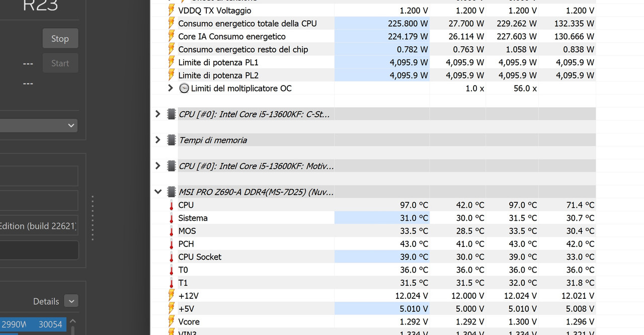Open the Details dropdown arrow in Cinebench
Image resolution: width=644 pixels, height=335 pixels.
(71, 301)
